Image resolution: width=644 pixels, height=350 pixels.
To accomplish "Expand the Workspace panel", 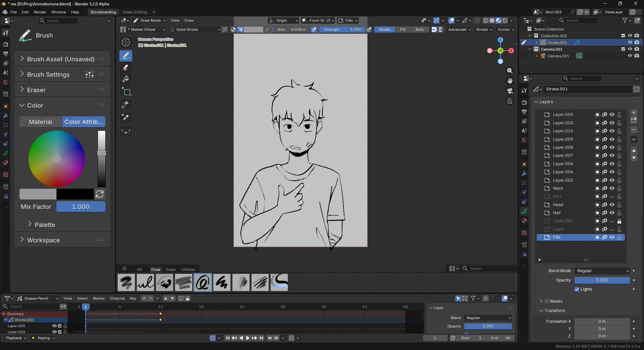I will click(x=63, y=240).
